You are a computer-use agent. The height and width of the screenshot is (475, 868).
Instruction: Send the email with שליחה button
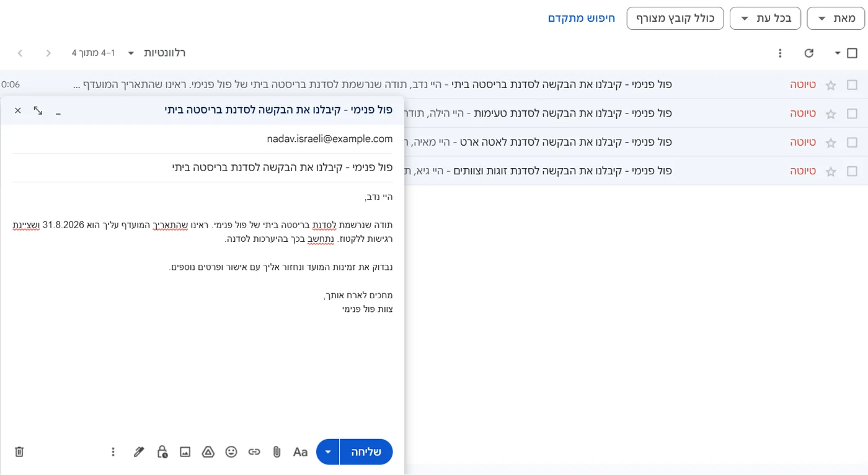pyautogui.click(x=366, y=452)
